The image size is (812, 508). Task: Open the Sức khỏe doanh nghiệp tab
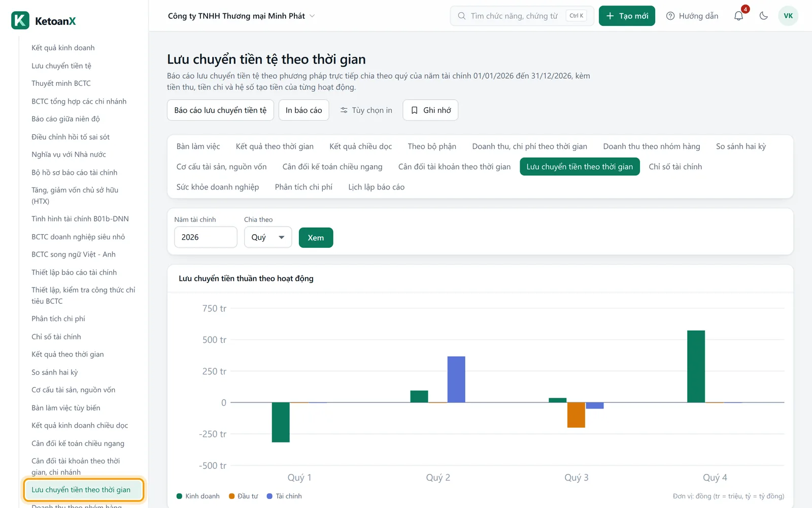coord(218,187)
